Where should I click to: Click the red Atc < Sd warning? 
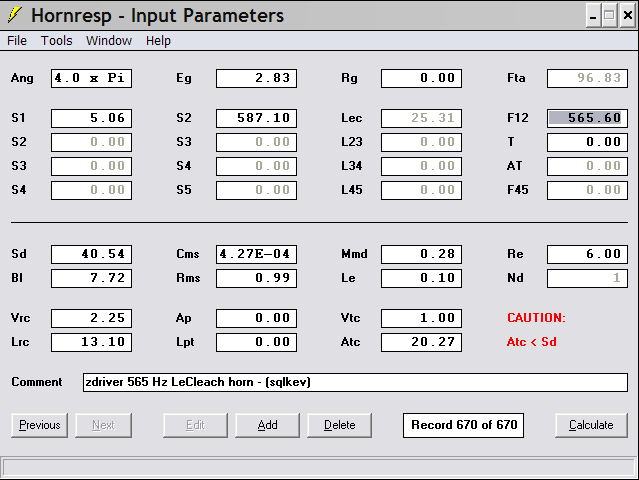tap(532, 342)
